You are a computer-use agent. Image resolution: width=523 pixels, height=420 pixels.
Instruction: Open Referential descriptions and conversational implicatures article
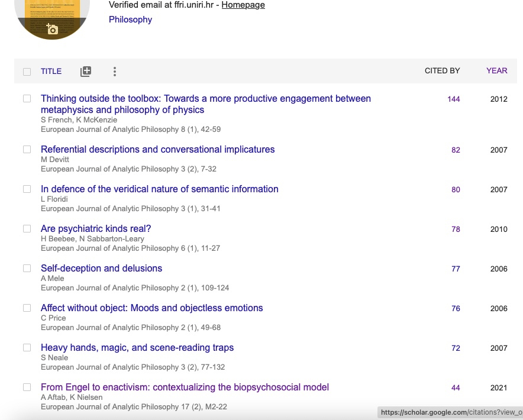point(157,150)
